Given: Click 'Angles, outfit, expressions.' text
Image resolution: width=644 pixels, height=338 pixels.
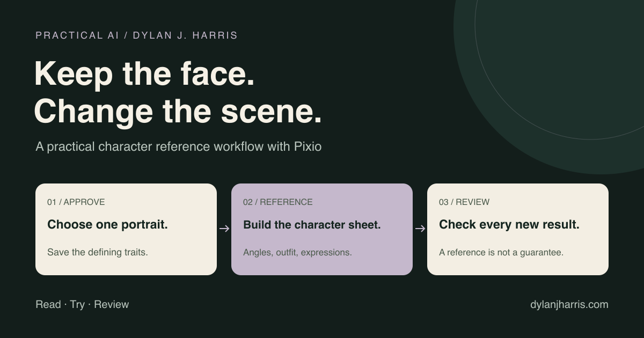Looking at the screenshot, I should [297, 252].
